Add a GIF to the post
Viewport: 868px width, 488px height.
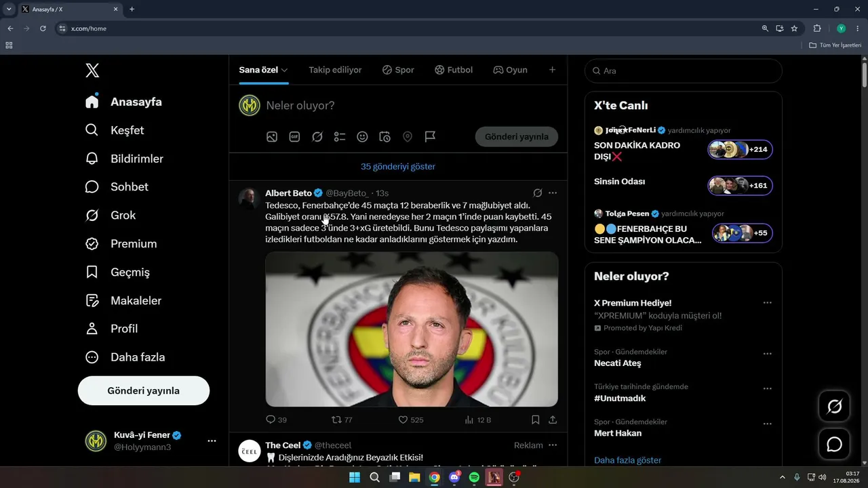coord(294,137)
